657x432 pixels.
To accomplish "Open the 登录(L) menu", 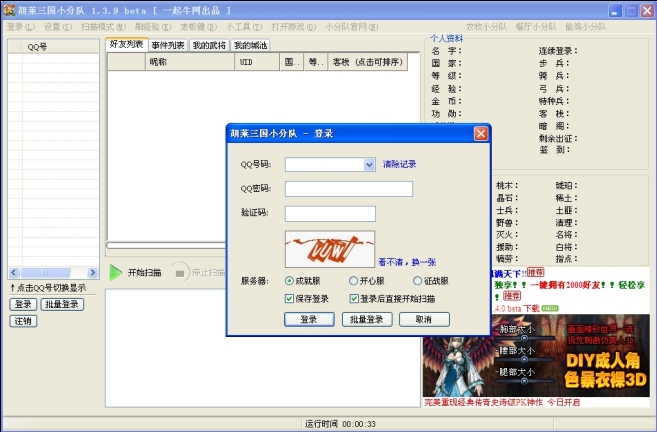I will [20, 27].
